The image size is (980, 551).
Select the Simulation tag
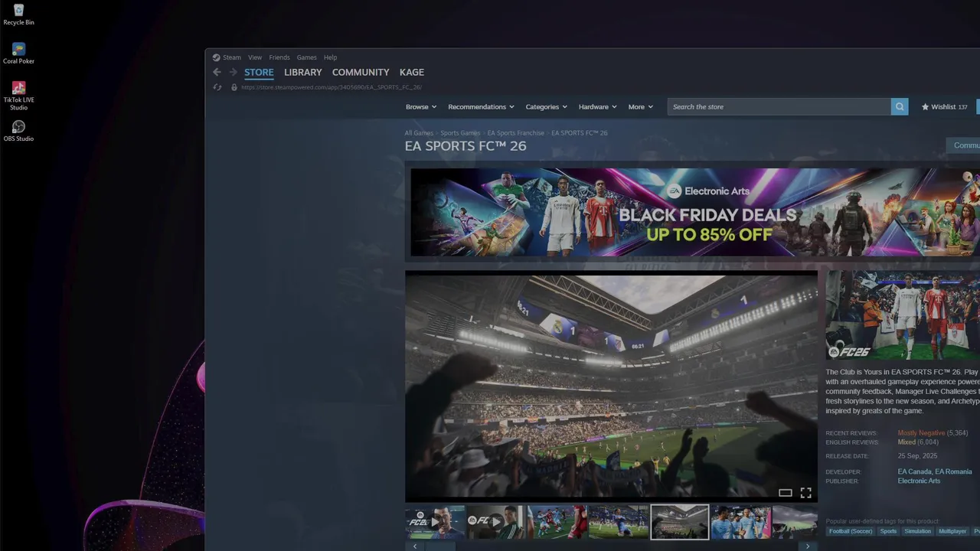click(x=917, y=531)
